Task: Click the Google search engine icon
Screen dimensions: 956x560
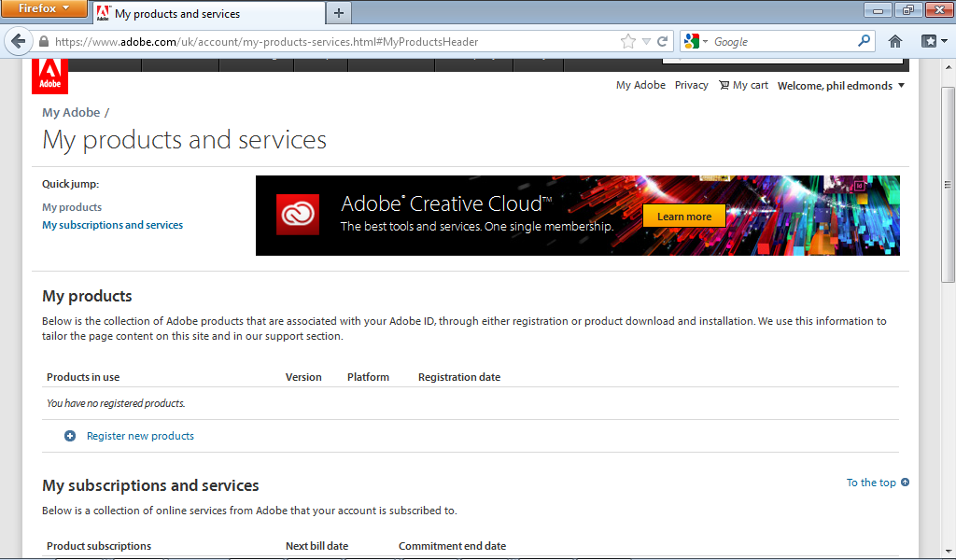Action: [x=692, y=41]
